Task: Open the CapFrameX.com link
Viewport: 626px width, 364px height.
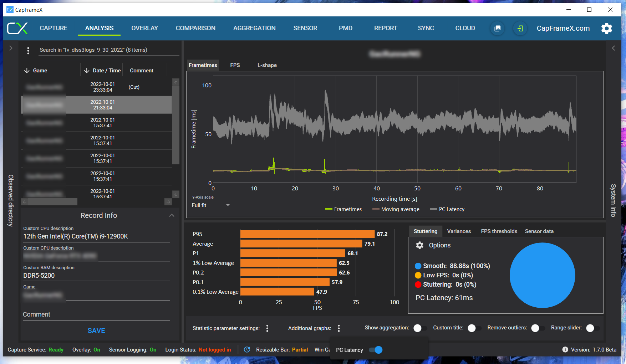Action: point(563,28)
